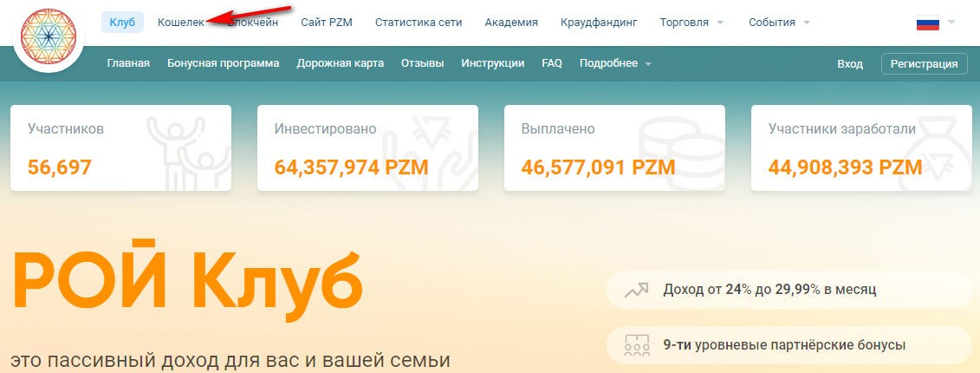Select the Клуб tab
The image size is (980, 373).
coord(122,22)
